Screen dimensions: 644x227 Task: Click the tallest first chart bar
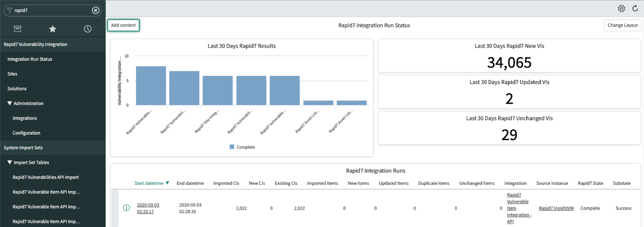click(151, 86)
